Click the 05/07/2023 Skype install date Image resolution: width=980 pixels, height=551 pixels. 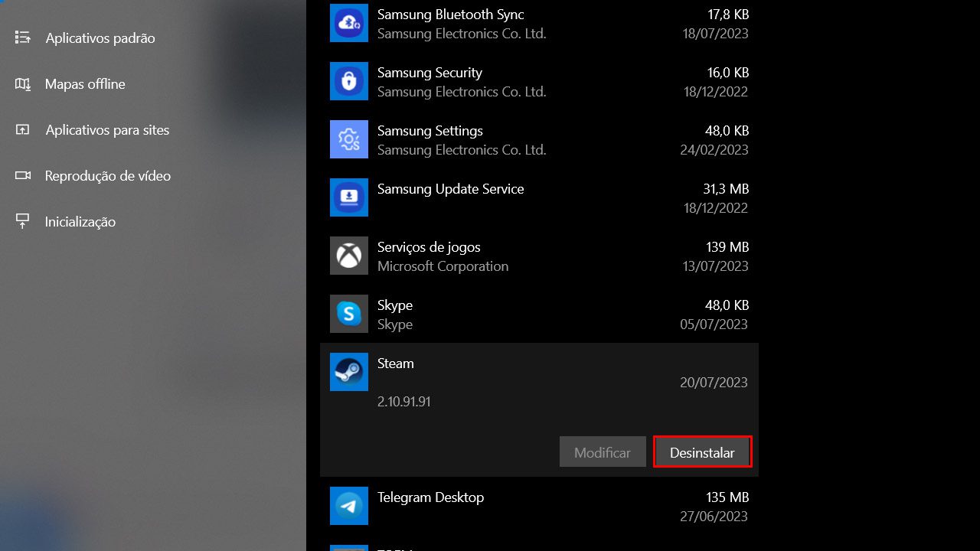click(x=714, y=324)
